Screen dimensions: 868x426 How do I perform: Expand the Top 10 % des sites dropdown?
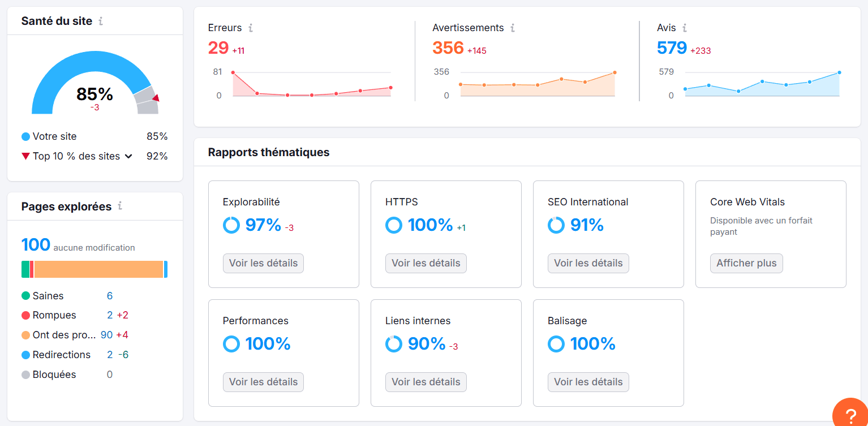pos(128,156)
